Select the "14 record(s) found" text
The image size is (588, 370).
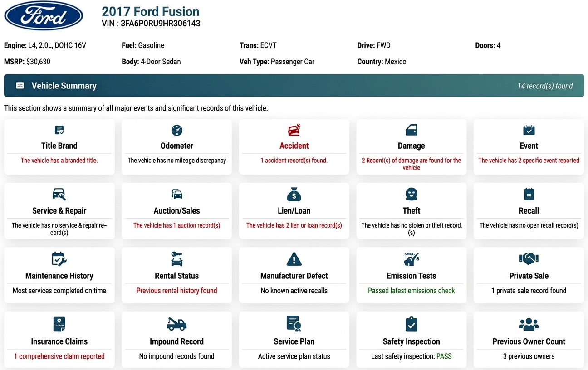pyautogui.click(x=545, y=86)
